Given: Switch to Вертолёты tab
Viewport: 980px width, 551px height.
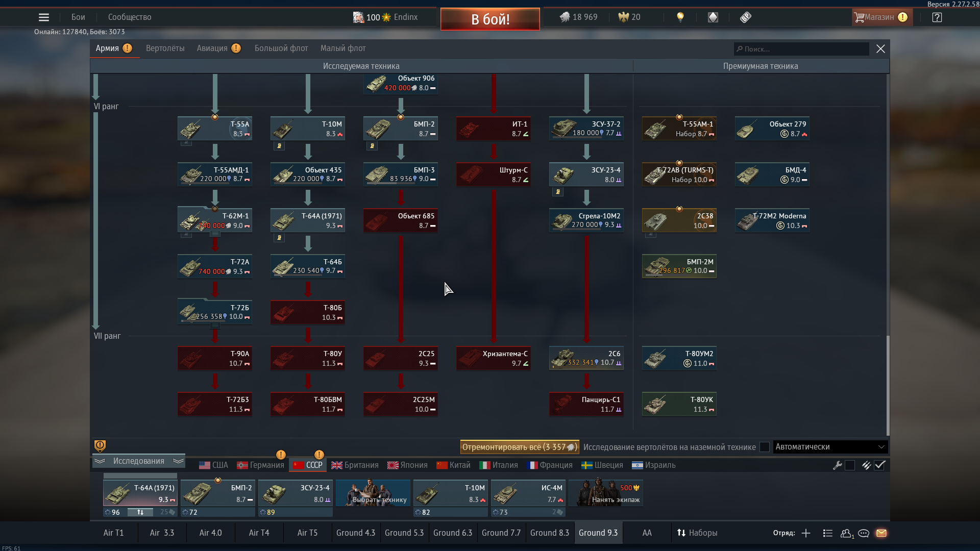Looking at the screenshot, I should (165, 48).
